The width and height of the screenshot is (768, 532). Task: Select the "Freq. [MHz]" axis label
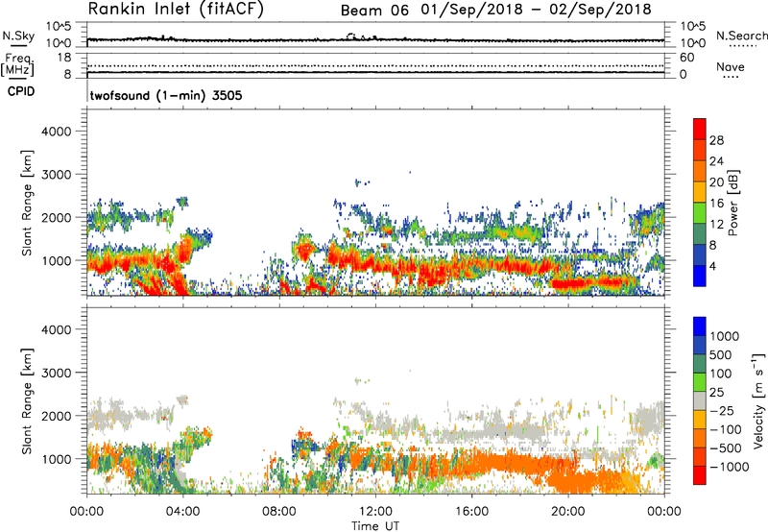(17, 65)
